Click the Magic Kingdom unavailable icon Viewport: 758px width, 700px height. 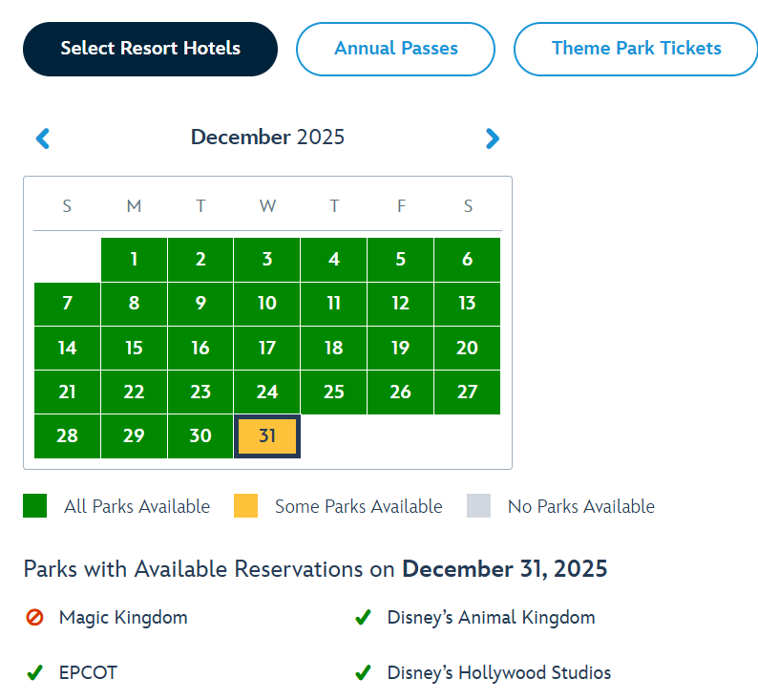tap(35, 618)
